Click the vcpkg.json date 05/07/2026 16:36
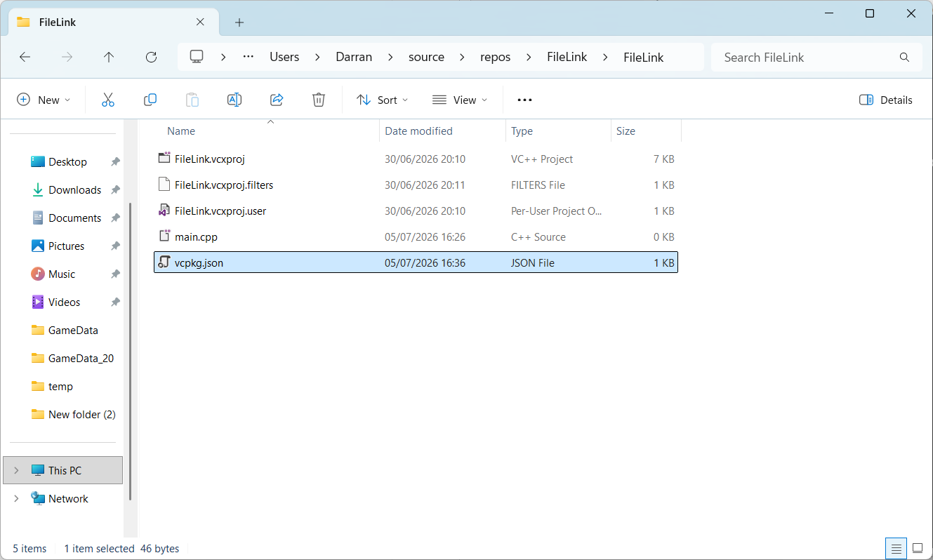 [425, 263]
